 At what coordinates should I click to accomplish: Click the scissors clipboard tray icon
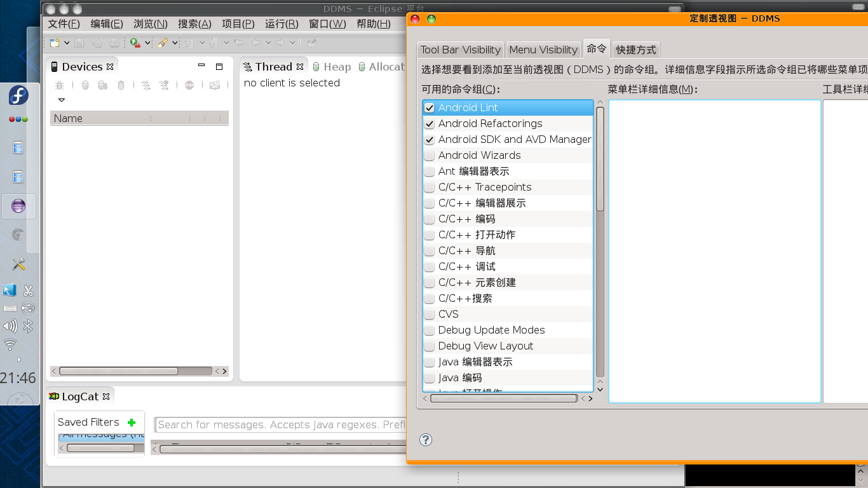pyautogui.click(x=28, y=290)
